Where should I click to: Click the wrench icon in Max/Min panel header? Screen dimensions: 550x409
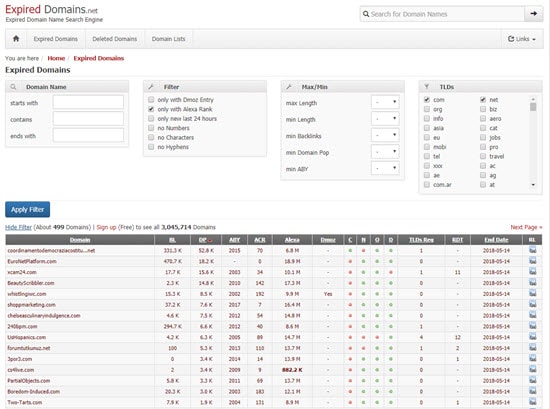(x=289, y=87)
